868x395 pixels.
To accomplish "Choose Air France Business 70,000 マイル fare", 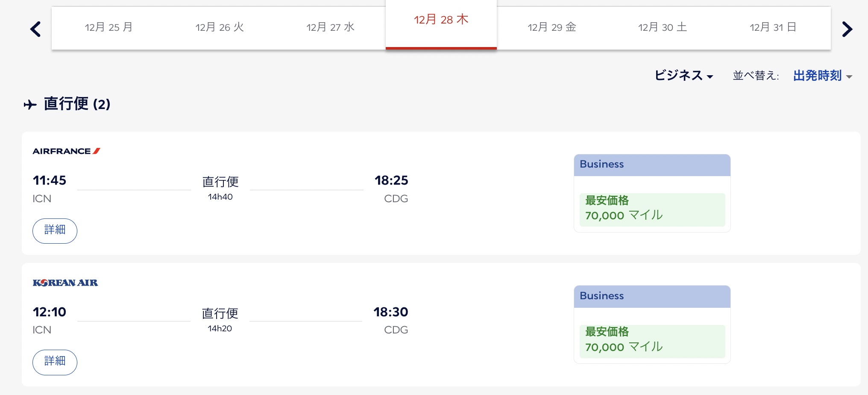I will pos(652,193).
